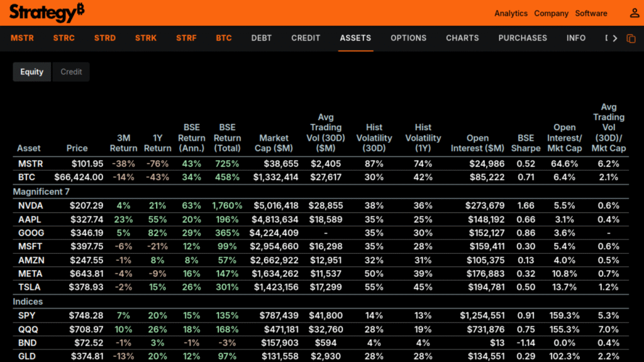644x362 pixels.
Task: Sort by the Market Cap ($M) header
Action: (x=274, y=143)
